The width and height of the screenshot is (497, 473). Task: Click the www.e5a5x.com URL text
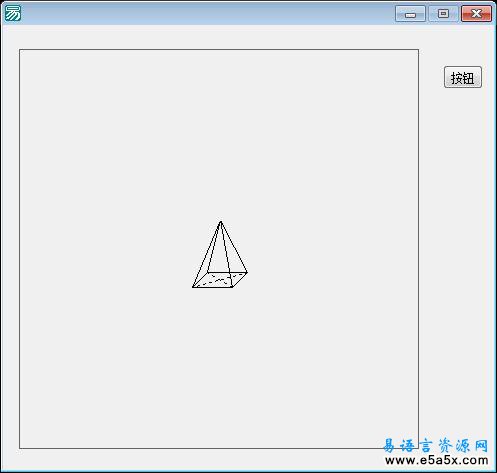[x=436, y=461]
